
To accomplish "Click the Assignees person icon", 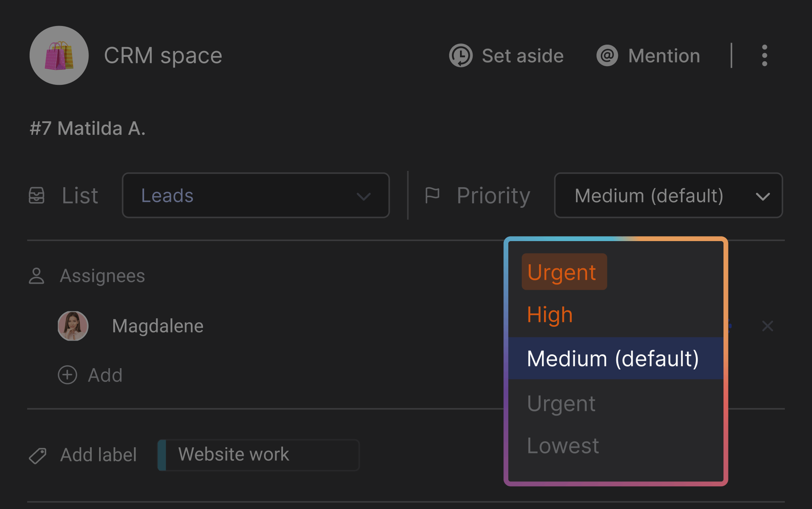I will 37,276.
